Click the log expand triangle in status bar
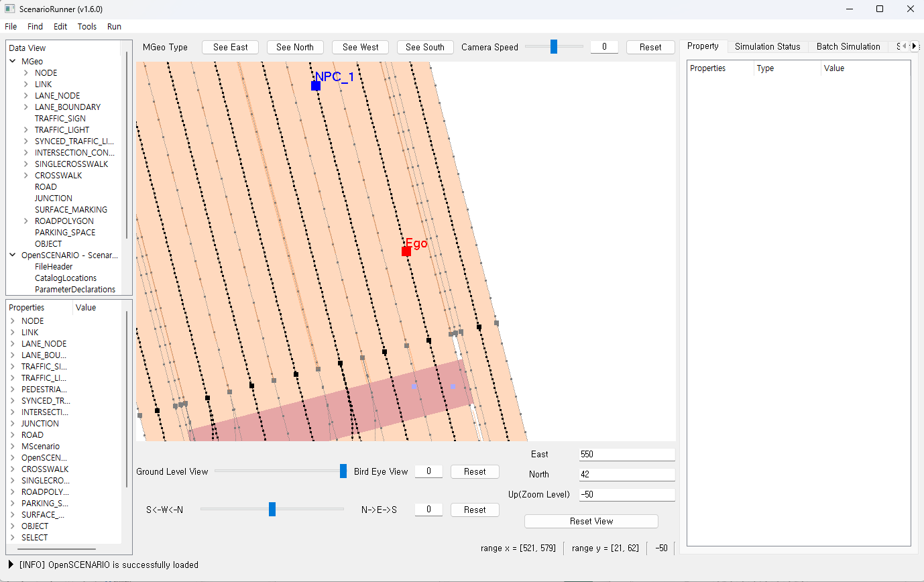924x582 pixels. click(11, 565)
